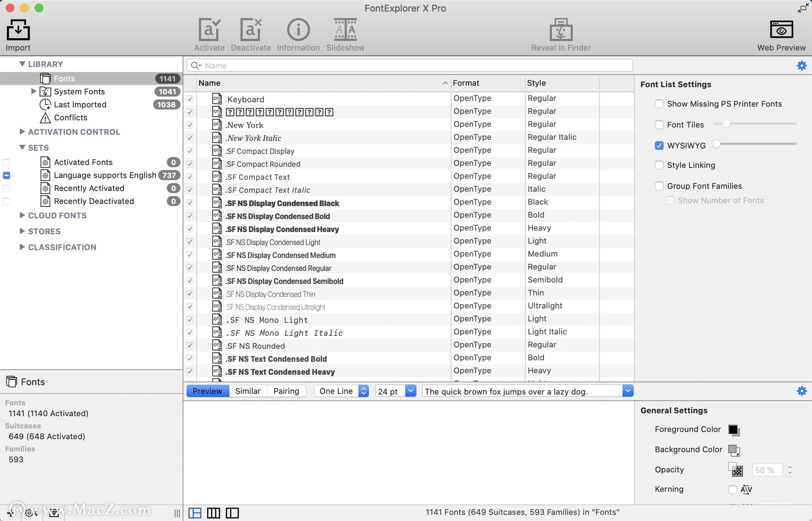Uncheck the WYSIWYG checkbox

tap(659, 145)
